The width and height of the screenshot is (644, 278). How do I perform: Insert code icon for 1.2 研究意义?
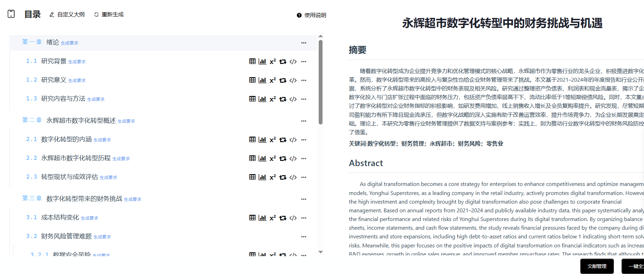tap(293, 80)
